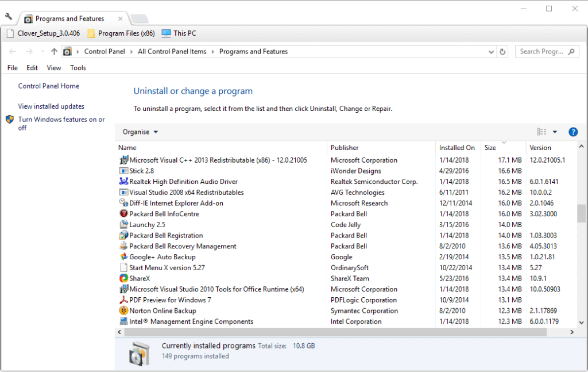The height and width of the screenshot is (372, 588).
Task: Expand chevron after Control Panel breadcrumb
Action: (131, 52)
